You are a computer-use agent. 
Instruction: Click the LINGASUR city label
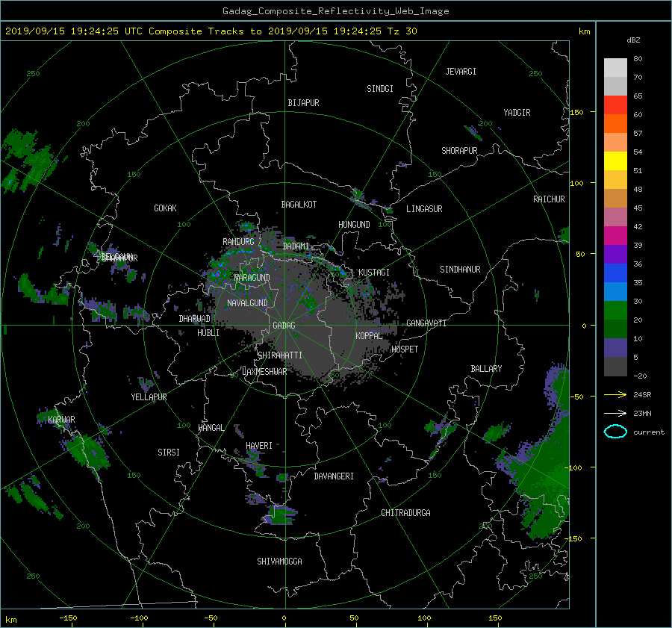click(424, 209)
